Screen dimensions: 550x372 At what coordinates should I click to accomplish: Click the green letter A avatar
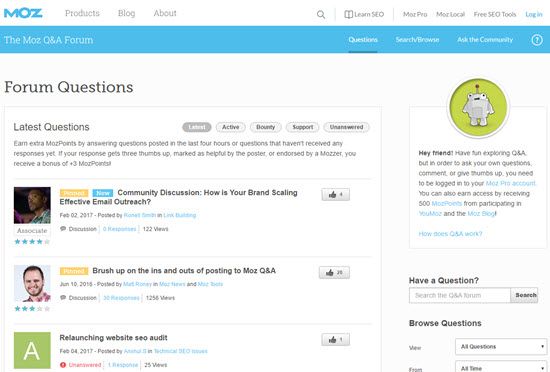point(32,350)
